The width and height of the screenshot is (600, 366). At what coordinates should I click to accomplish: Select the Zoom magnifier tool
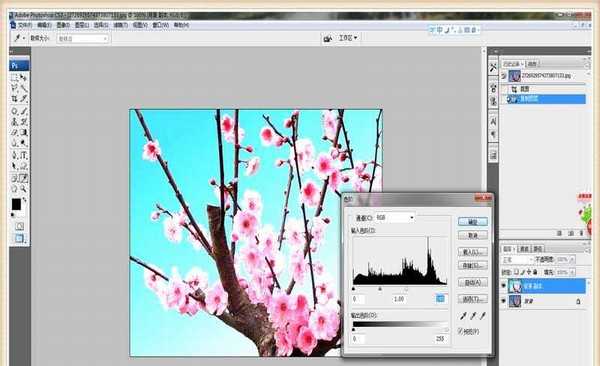point(24,189)
